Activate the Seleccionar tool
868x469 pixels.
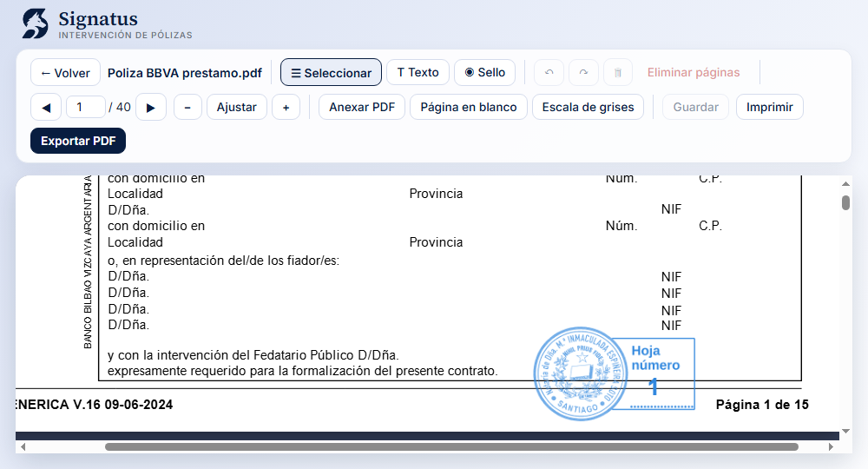(331, 73)
